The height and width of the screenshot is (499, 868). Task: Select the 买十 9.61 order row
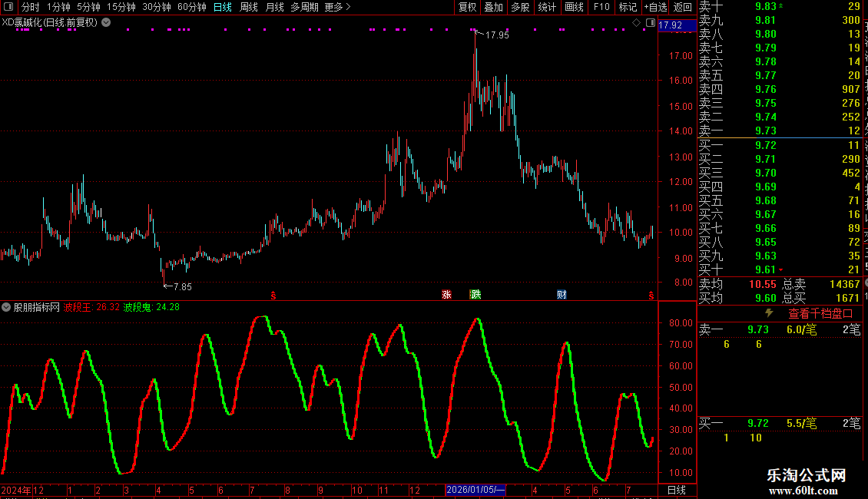coord(780,269)
